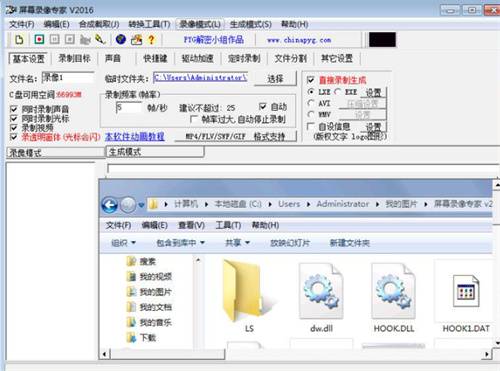Click the folder icon in Explorer address bar
The image size is (500, 371).
click(153, 204)
